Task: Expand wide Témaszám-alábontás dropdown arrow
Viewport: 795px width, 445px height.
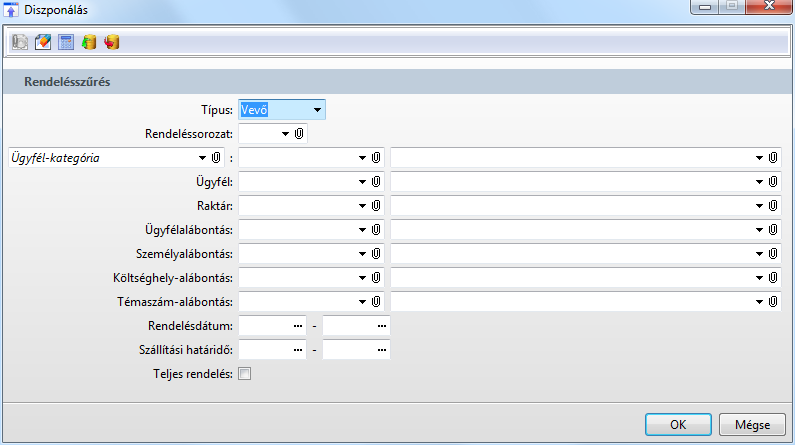Action: (x=759, y=302)
